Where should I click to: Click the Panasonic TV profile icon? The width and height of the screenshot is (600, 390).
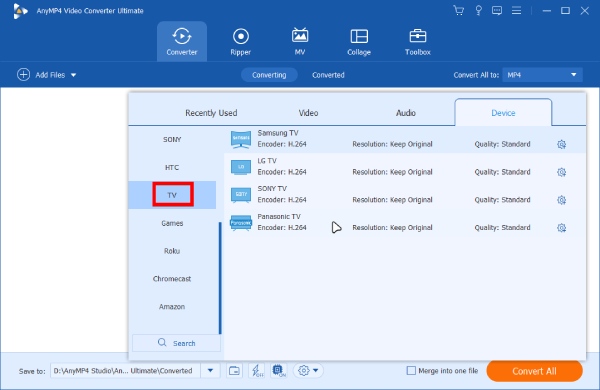click(x=241, y=222)
